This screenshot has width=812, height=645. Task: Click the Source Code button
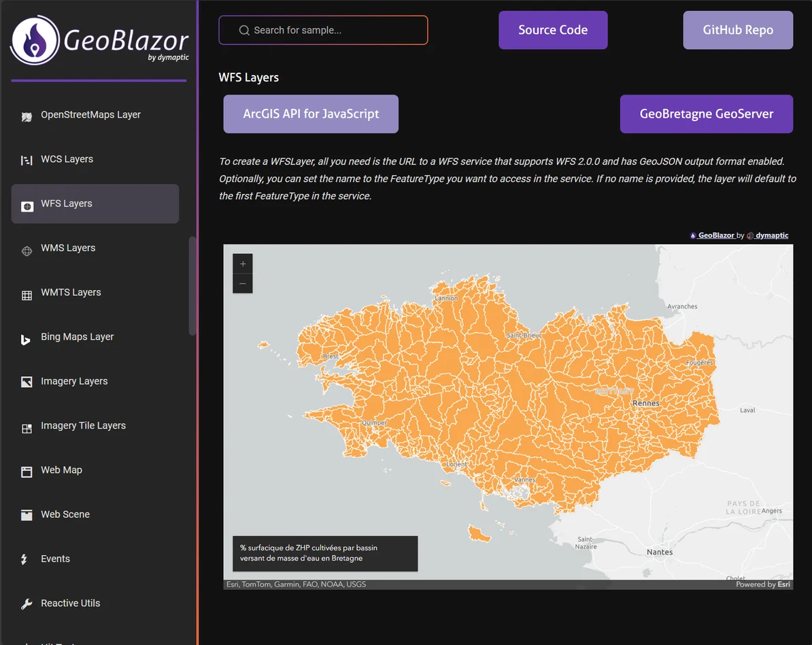tap(553, 30)
